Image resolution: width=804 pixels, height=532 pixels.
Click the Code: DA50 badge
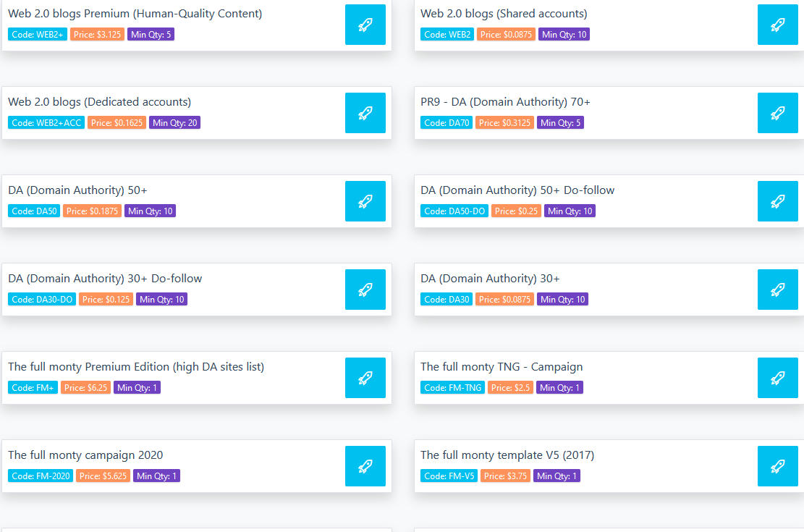(34, 211)
